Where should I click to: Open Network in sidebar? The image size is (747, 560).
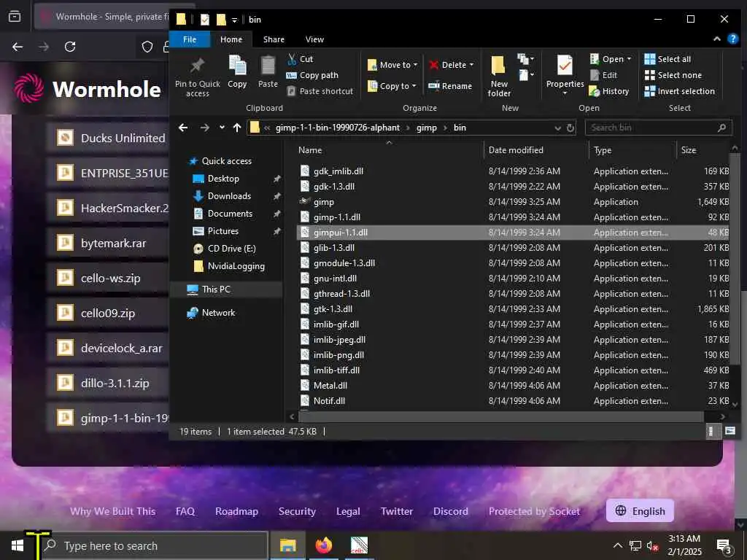(x=218, y=313)
